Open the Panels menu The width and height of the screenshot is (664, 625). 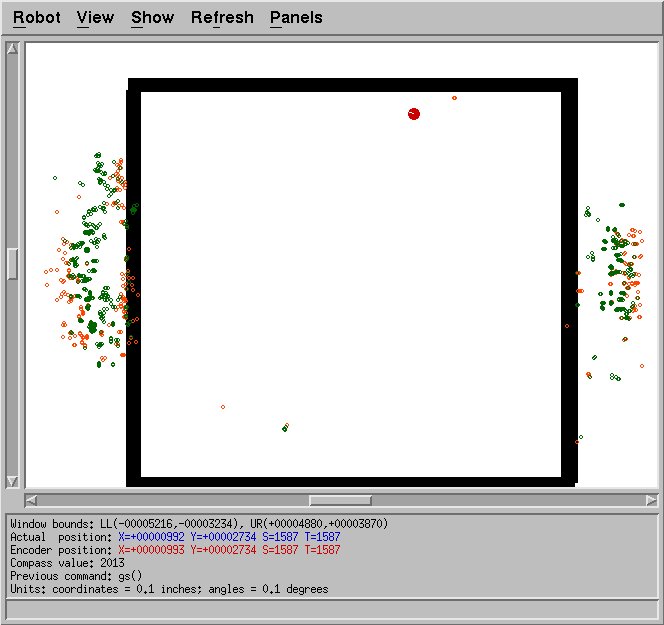coord(296,18)
